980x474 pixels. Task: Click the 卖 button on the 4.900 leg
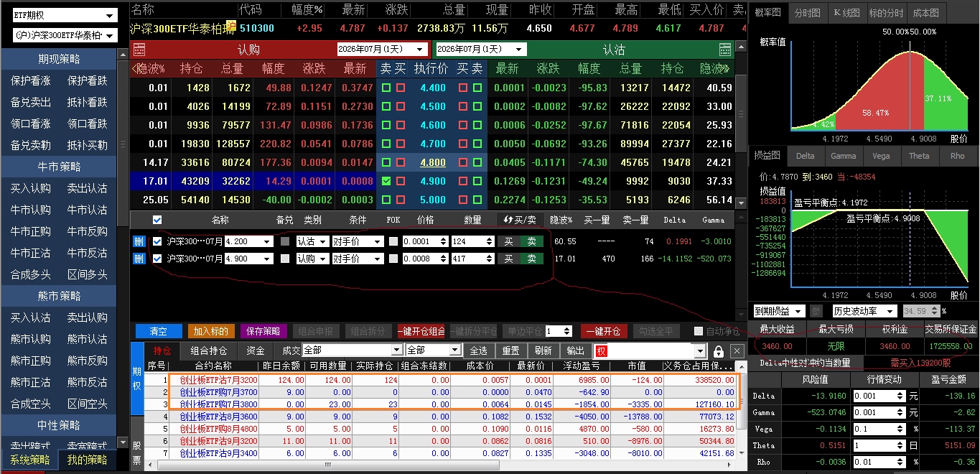tap(532, 259)
